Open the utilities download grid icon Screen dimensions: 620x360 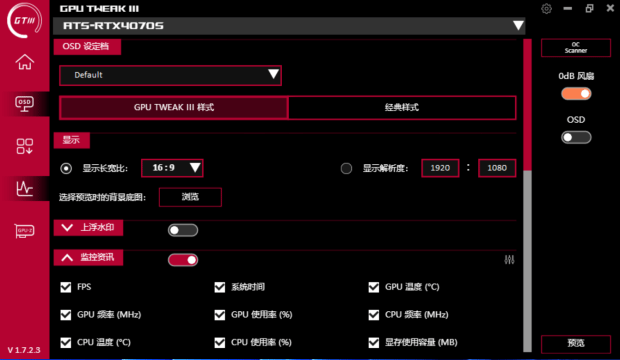point(25,146)
